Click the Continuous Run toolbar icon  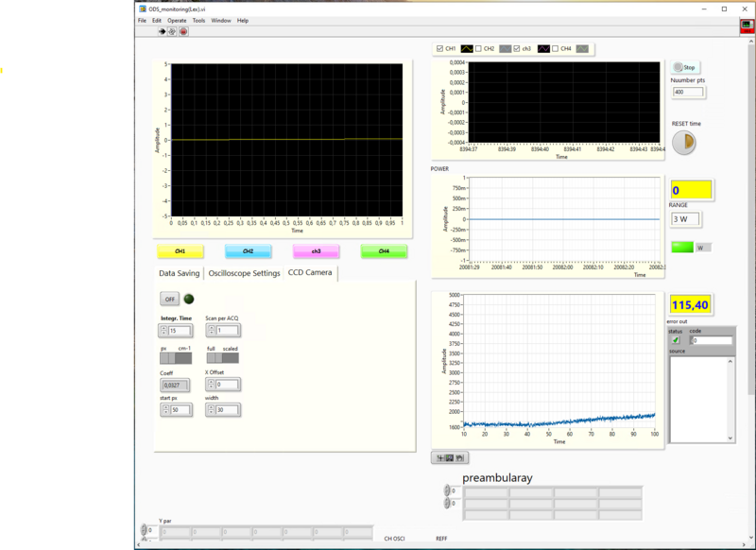coord(172,29)
